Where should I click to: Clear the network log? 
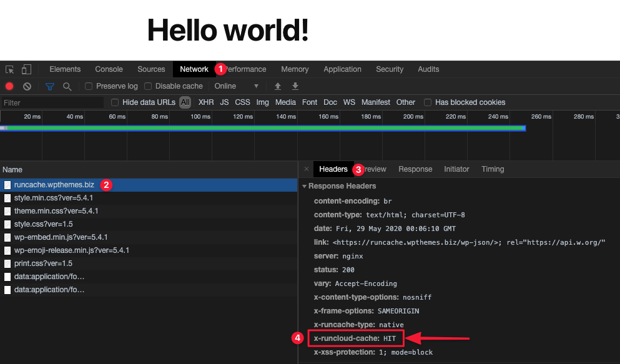27,86
